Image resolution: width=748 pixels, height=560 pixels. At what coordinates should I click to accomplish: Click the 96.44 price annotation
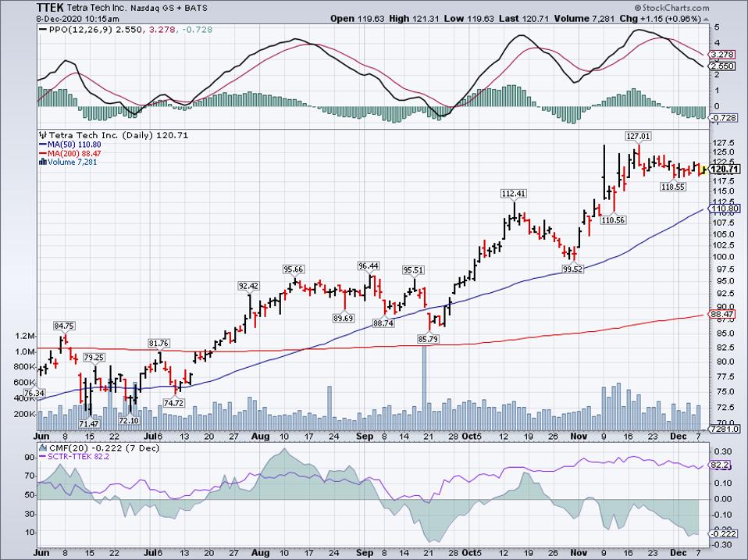(x=369, y=266)
